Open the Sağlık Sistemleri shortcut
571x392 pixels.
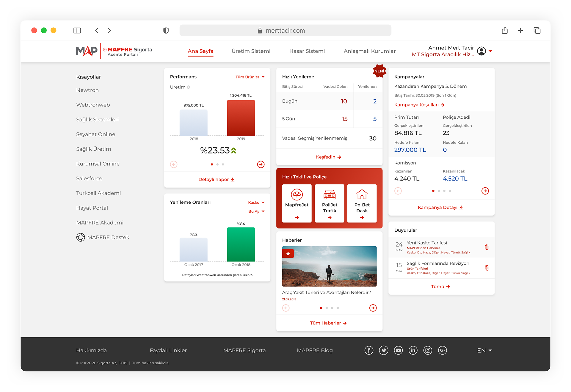97,120
